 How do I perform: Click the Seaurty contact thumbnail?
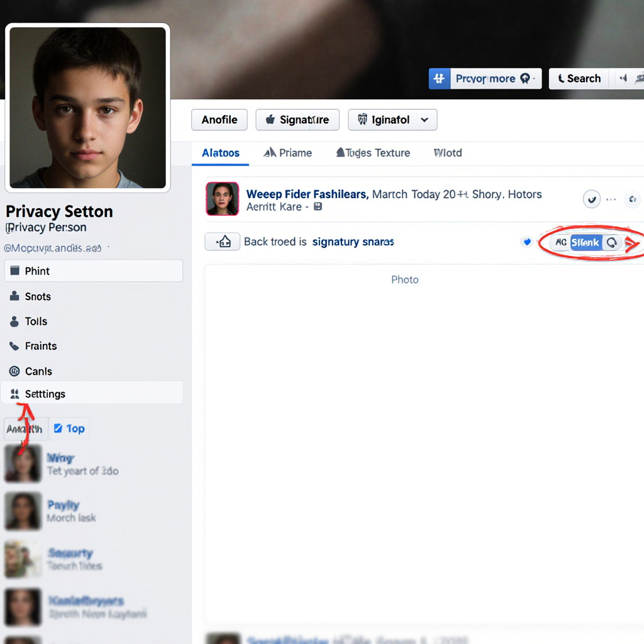[23, 559]
